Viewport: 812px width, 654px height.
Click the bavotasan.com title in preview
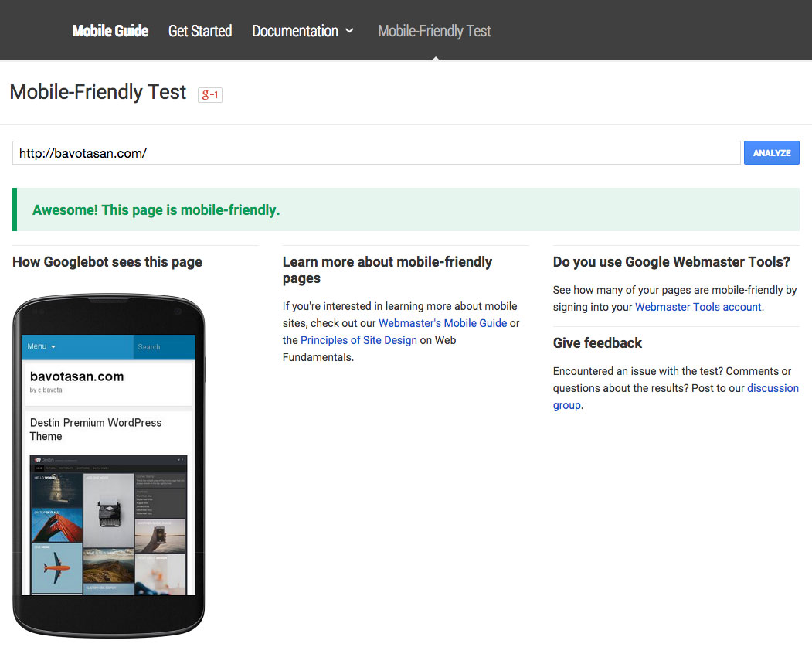pyautogui.click(x=76, y=376)
